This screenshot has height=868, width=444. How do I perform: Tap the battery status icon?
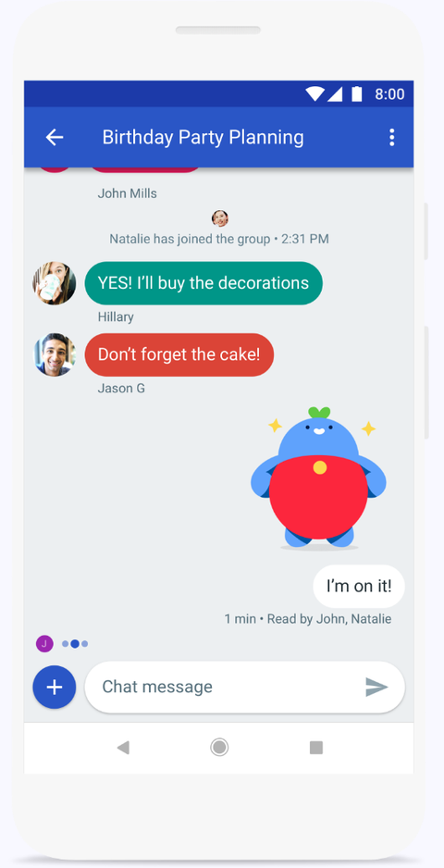[x=356, y=94]
